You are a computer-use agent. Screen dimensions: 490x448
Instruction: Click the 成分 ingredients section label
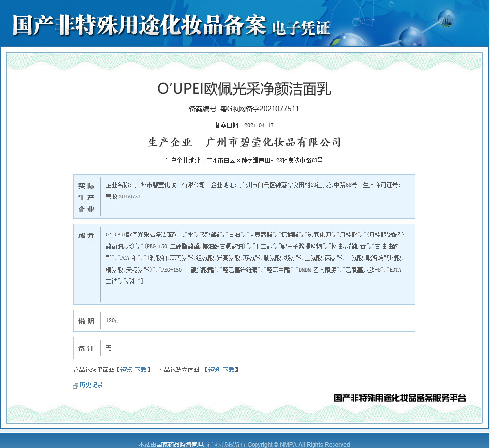[86, 235]
